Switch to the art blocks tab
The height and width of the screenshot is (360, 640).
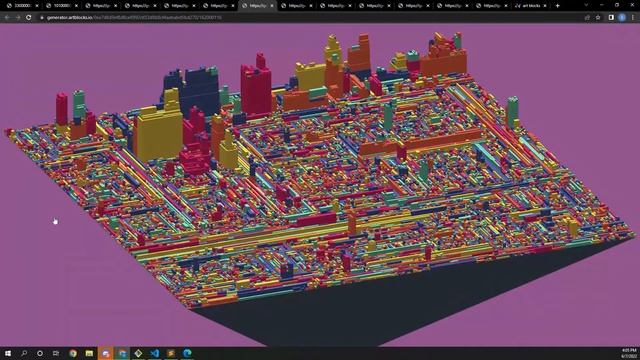pyautogui.click(x=531, y=6)
